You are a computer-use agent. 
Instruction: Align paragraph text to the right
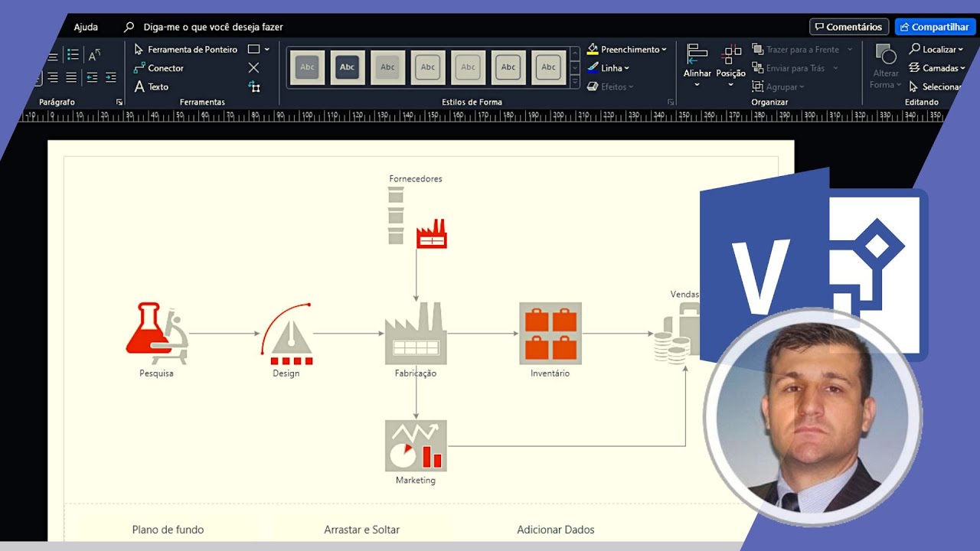point(52,77)
